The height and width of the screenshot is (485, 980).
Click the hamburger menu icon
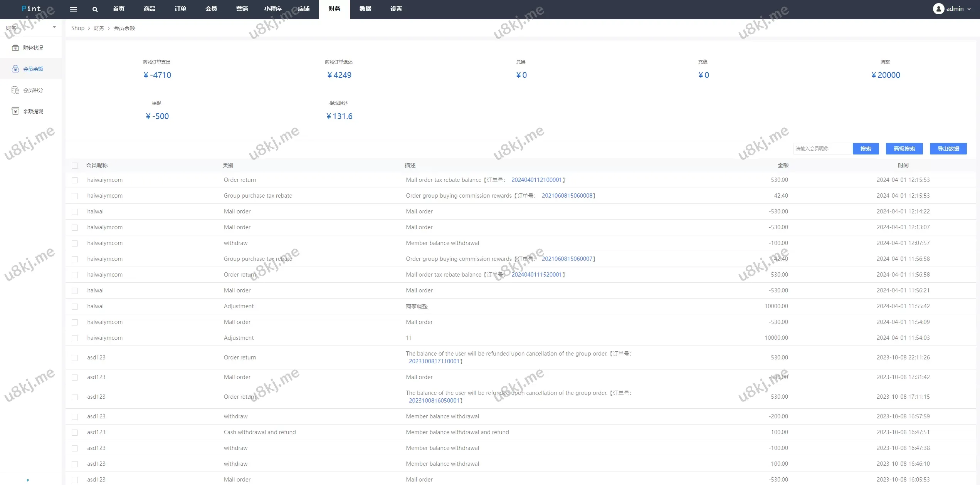(73, 9)
